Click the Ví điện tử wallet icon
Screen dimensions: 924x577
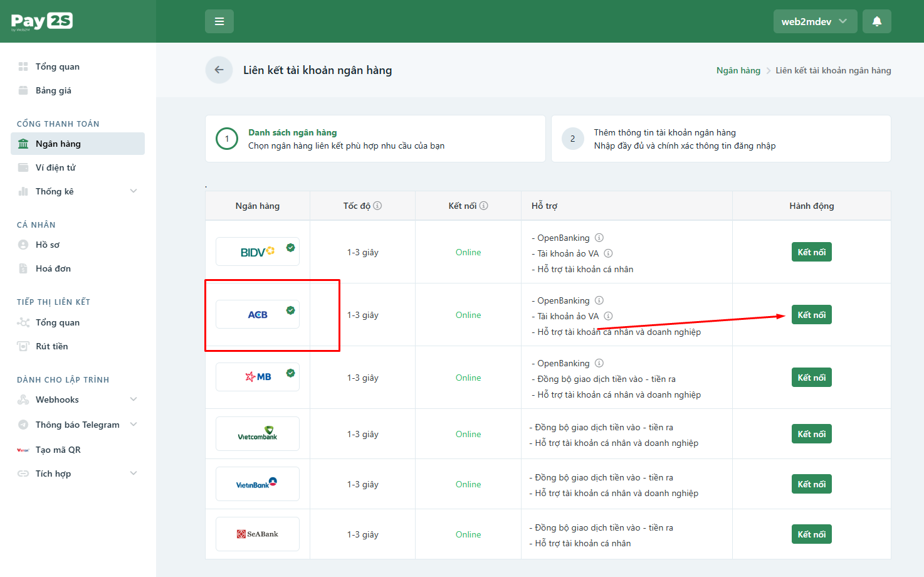point(23,167)
